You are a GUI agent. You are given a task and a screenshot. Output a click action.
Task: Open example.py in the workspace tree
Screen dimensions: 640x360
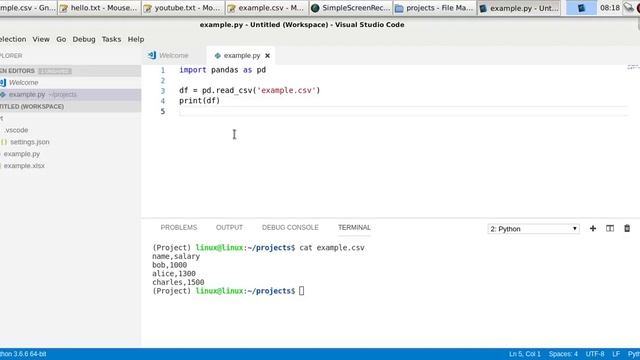[x=22, y=154]
